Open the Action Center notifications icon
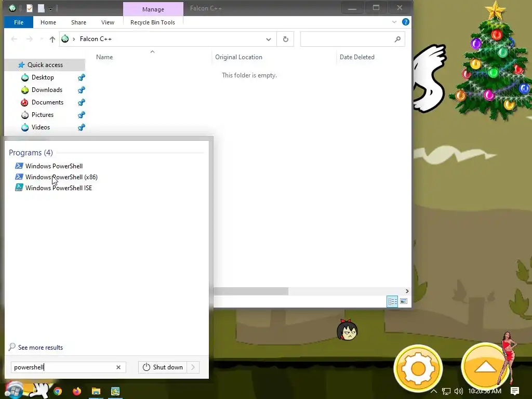Screen dimensions: 532x399 coord(515,391)
